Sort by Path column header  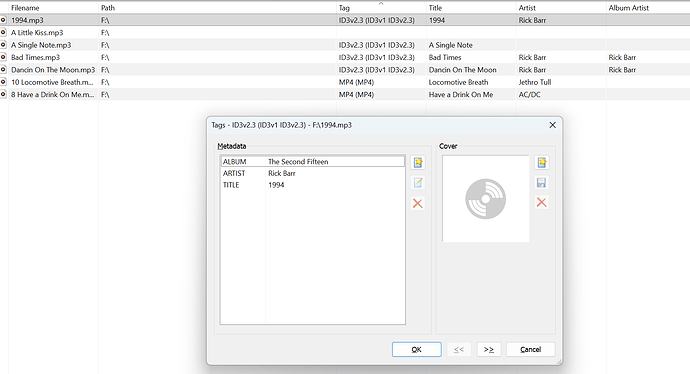pos(217,7)
